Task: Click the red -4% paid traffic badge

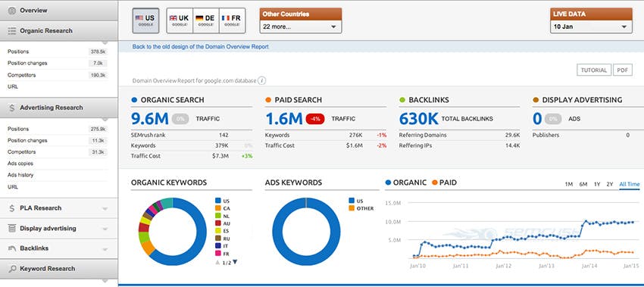Action: (315, 119)
